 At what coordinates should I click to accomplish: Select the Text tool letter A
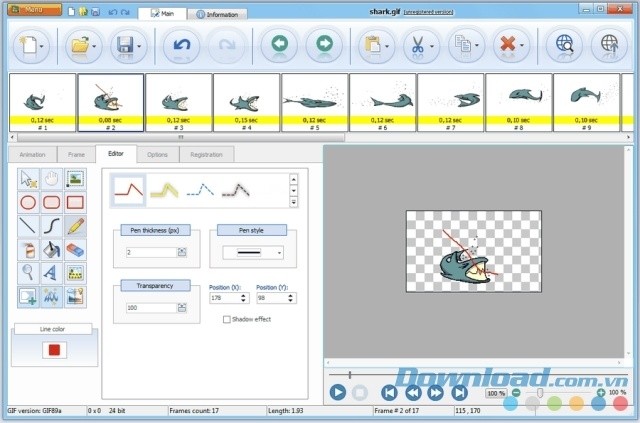[52, 273]
